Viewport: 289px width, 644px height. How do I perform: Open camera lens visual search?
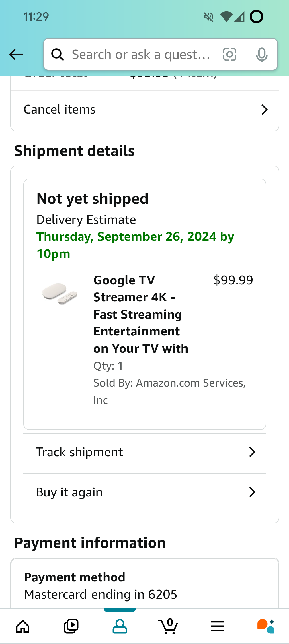tap(230, 54)
